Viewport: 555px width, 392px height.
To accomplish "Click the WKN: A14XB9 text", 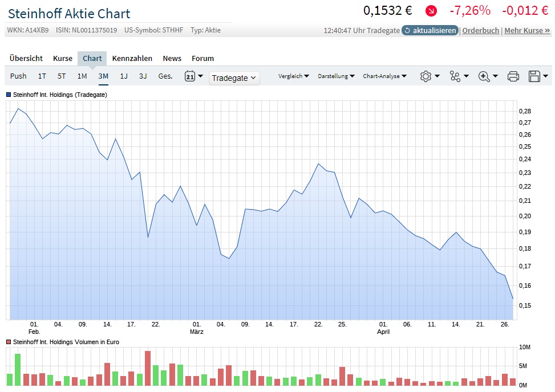I will click(28, 30).
